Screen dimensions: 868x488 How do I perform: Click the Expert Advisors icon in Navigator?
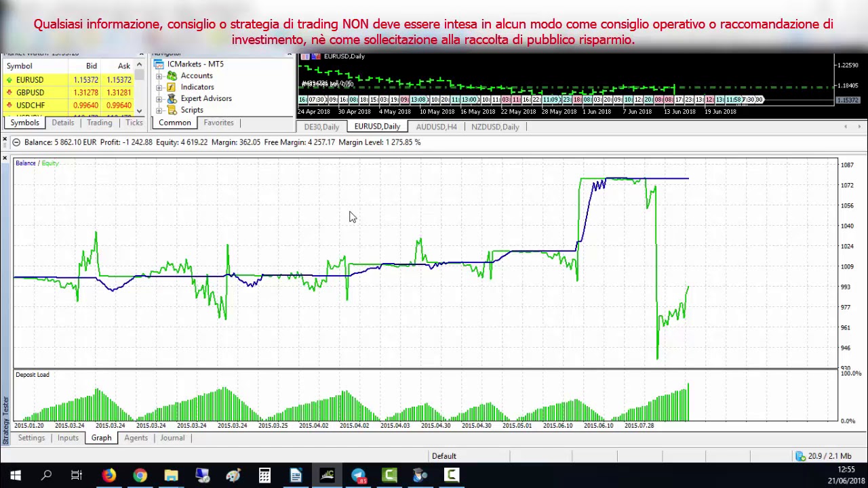(x=172, y=98)
